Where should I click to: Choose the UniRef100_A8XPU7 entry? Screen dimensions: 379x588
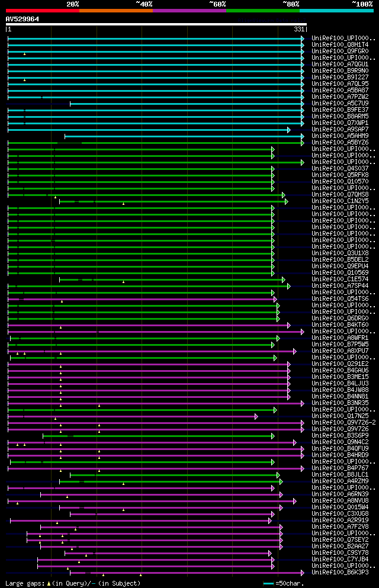340,351
